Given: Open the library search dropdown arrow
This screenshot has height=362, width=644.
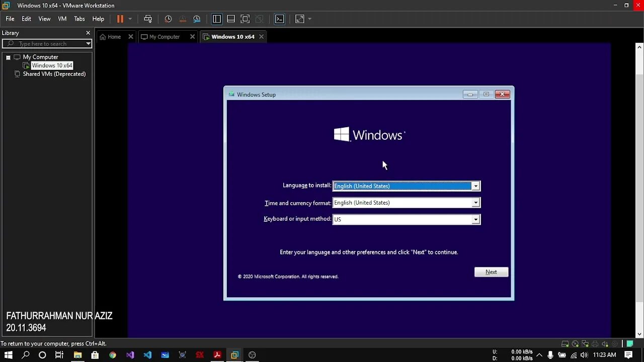Looking at the screenshot, I should [88, 44].
